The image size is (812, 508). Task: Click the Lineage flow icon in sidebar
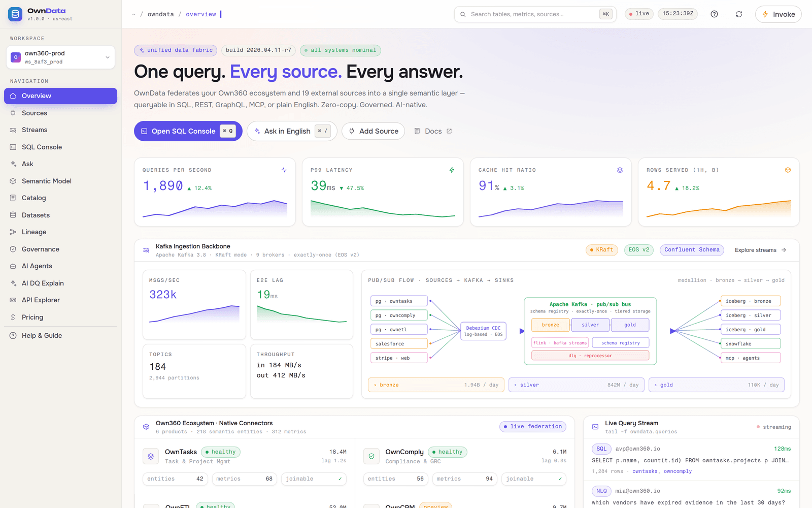(x=13, y=232)
